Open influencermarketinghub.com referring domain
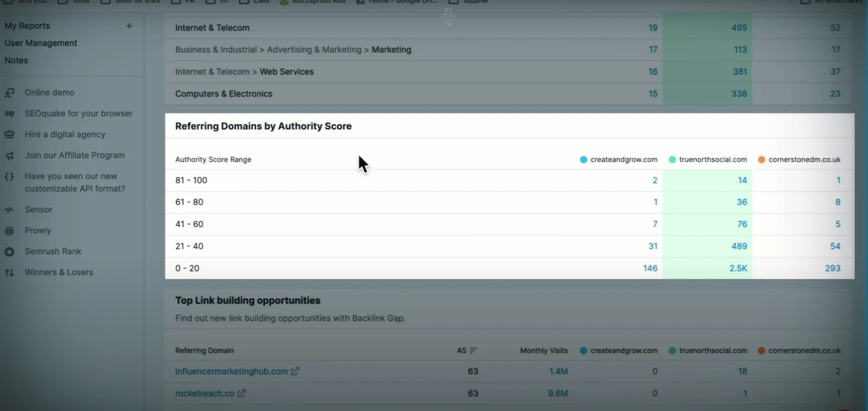 232,371
